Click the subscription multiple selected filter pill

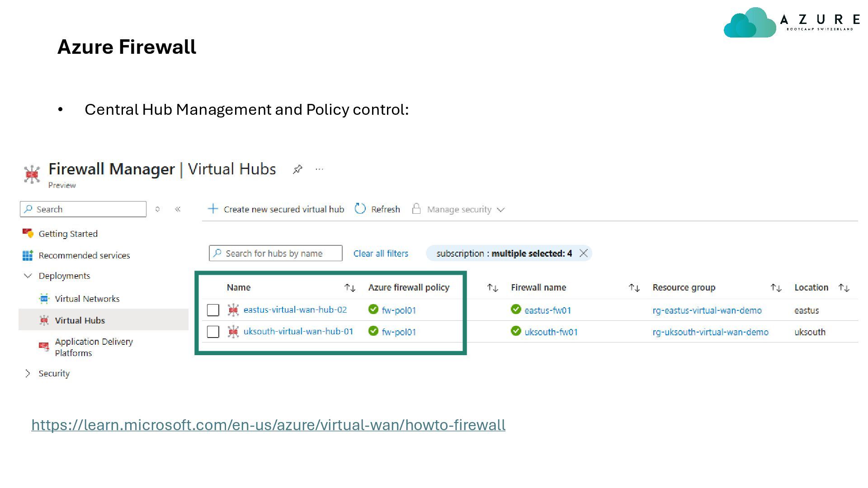tap(509, 253)
